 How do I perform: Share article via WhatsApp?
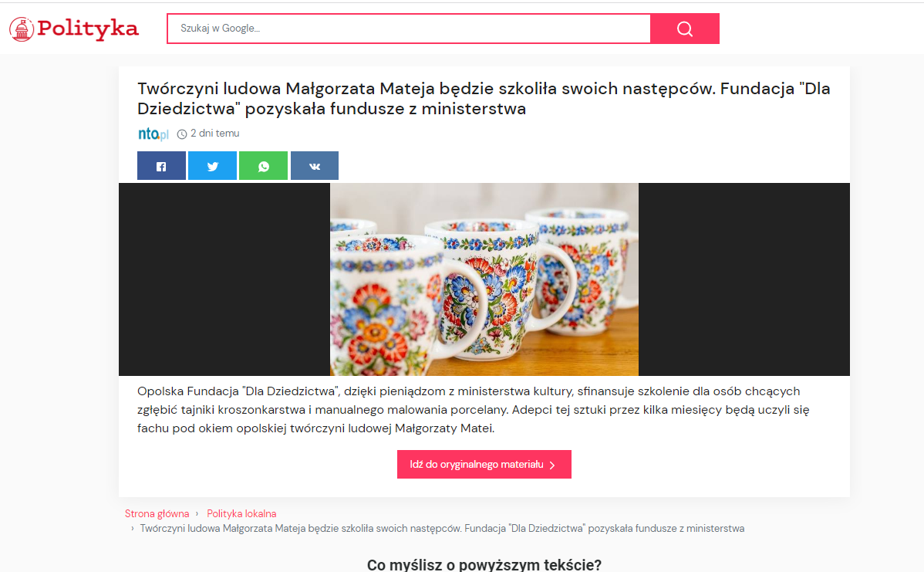pyautogui.click(x=264, y=166)
